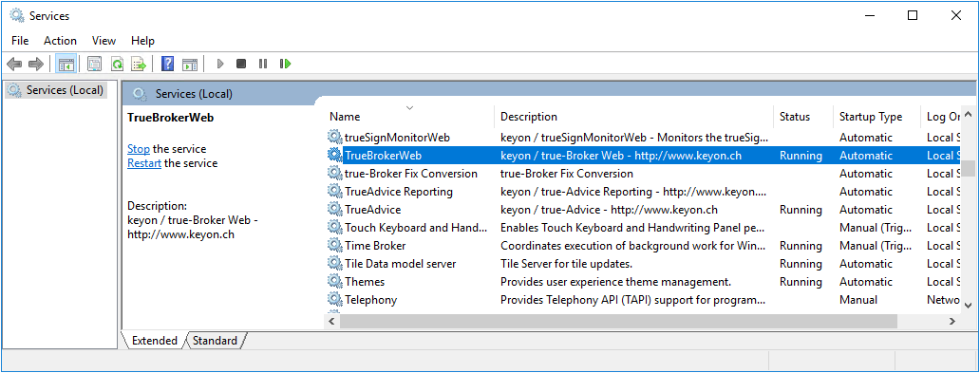
Task: Select the Time Broker service name
Action: pos(375,246)
